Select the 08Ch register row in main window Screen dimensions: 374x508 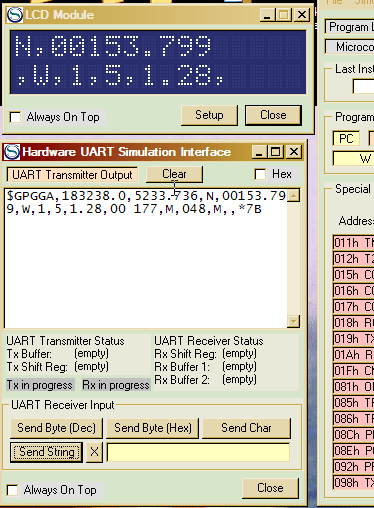pyautogui.click(x=353, y=435)
